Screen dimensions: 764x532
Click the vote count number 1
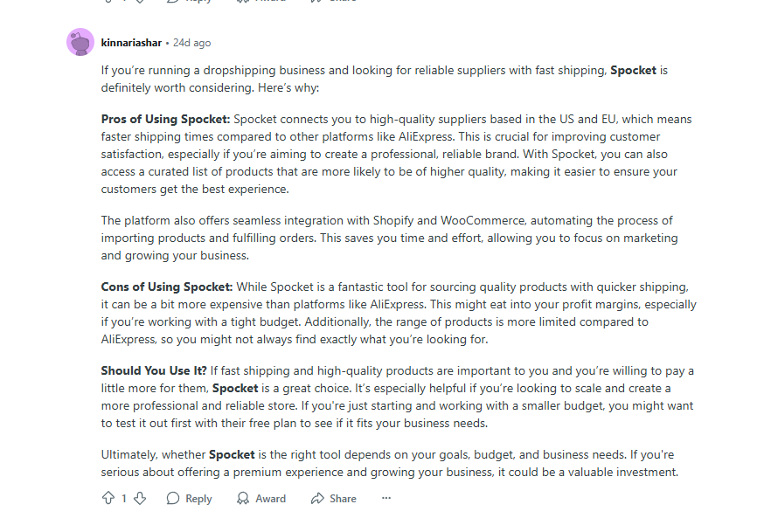point(124,499)
